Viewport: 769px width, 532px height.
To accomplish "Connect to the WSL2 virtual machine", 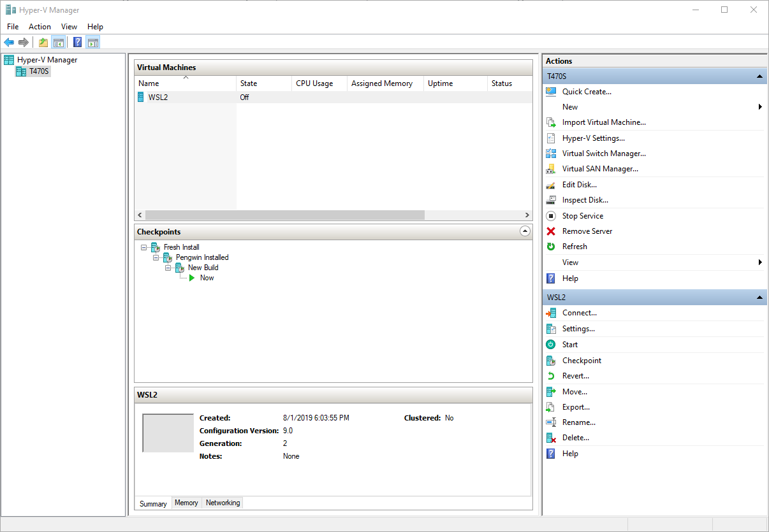I will (580, 312).
